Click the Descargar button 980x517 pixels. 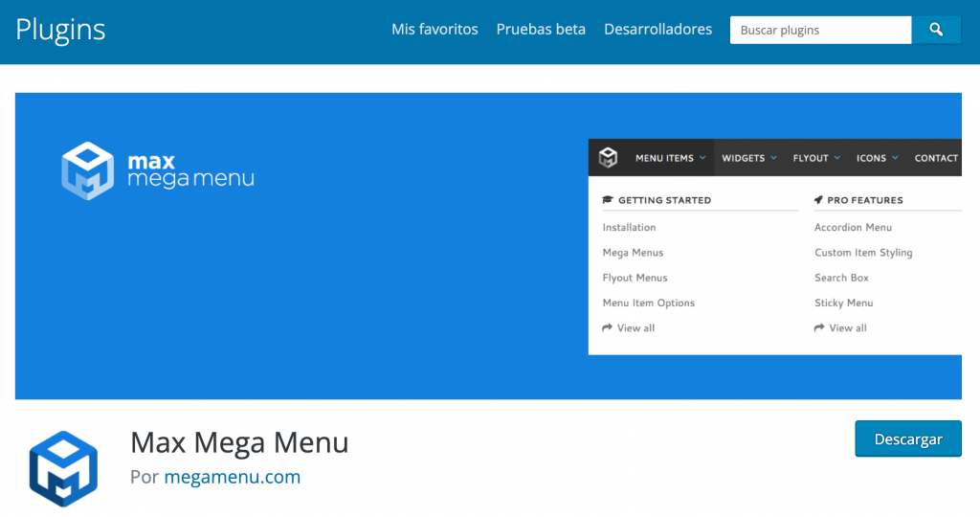[908, 438]
